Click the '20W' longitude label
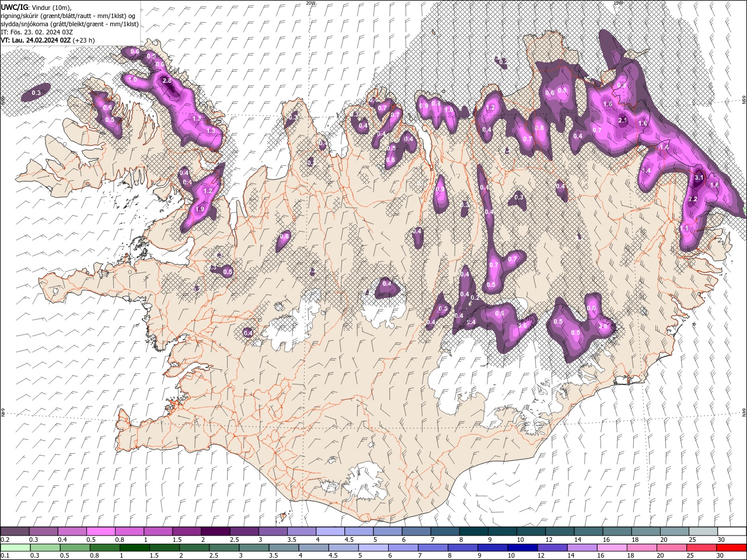The image size is (747, 560). (x=310, y=3)
